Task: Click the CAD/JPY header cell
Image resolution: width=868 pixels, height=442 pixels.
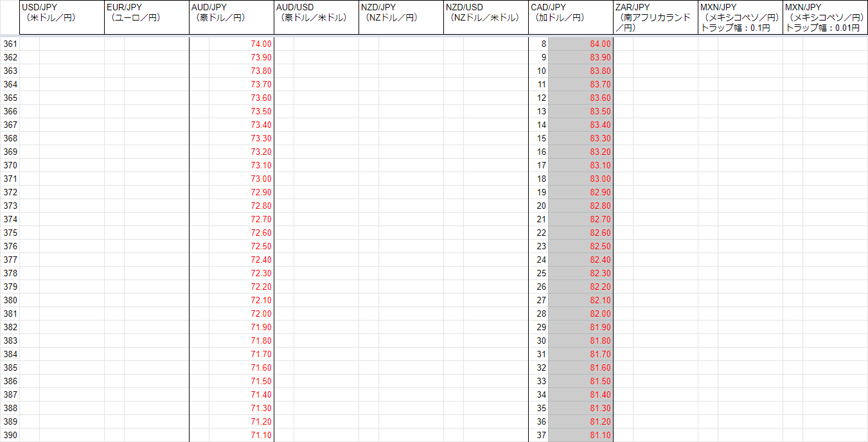Action: pyautogui.click(x=571, y=17)
